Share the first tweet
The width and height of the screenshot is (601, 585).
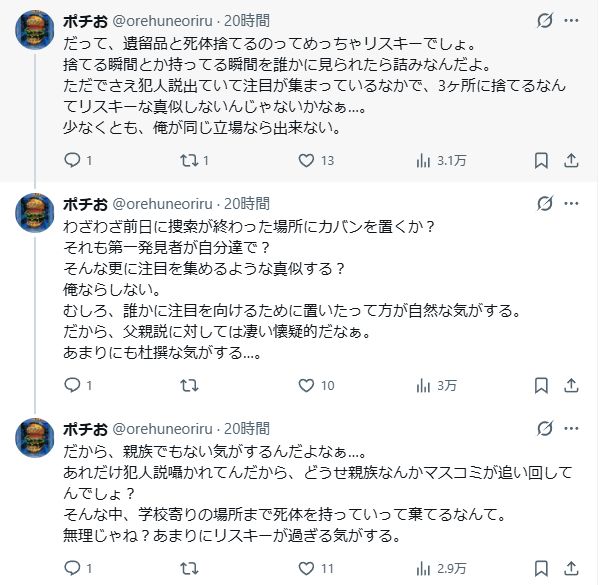572,160
